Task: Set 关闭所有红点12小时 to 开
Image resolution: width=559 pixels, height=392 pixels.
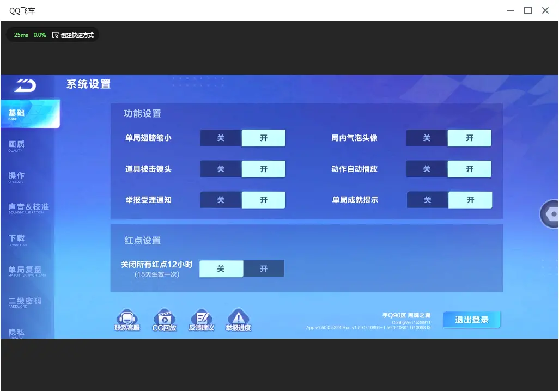Action: tap(264, 269)
